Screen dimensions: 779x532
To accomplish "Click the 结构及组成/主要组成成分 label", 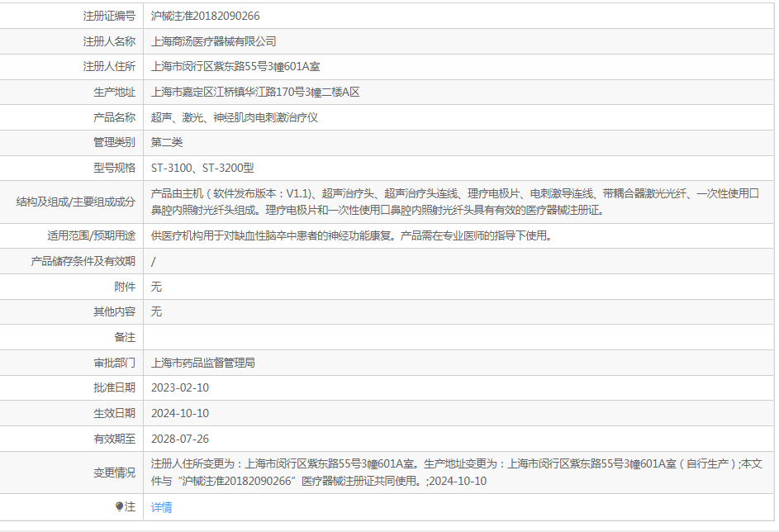I will [x=75, y=202].
